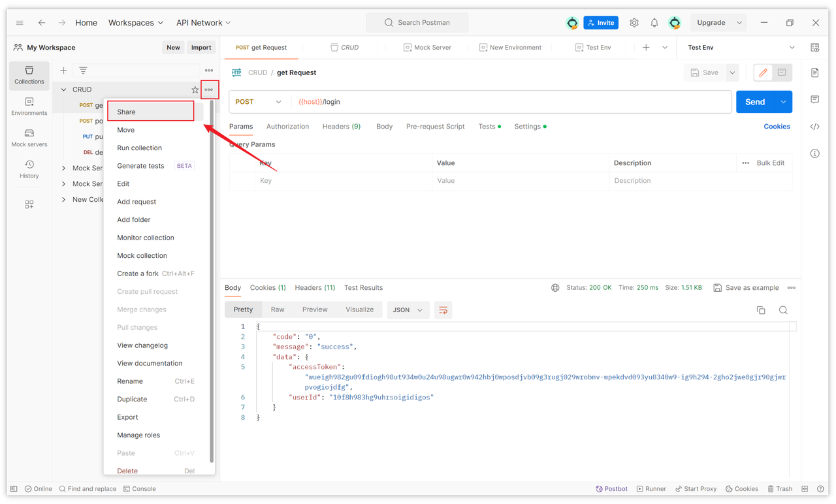Open the environment quick look icon
Image resolution: width=836 pixels, height=504 pixels.
coord(815,48)
